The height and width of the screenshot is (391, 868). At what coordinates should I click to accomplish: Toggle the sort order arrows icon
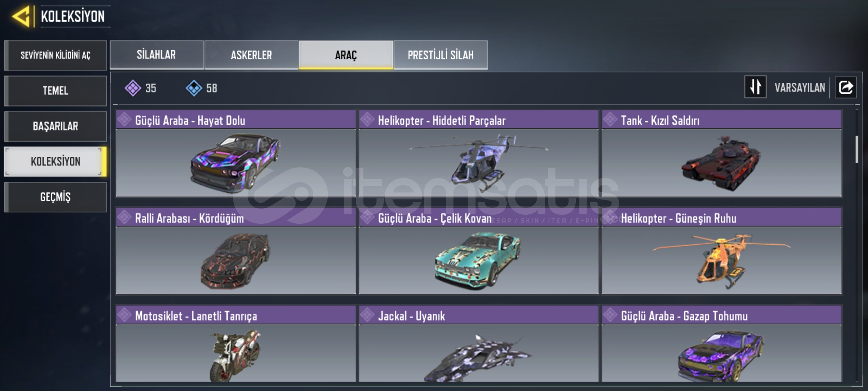pyautogui.click(x=755, y=87)
